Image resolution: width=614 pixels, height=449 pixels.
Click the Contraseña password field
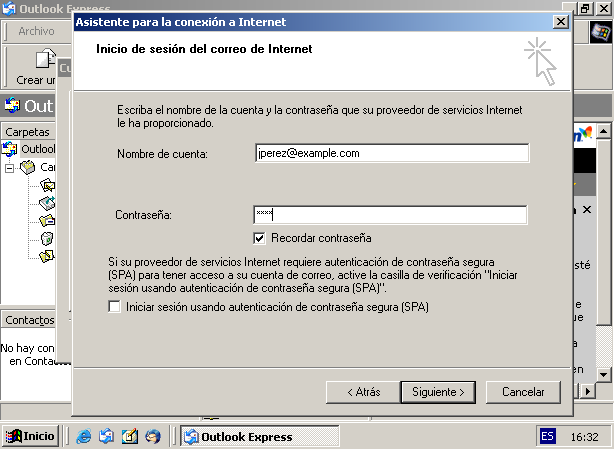click(390, 215)
